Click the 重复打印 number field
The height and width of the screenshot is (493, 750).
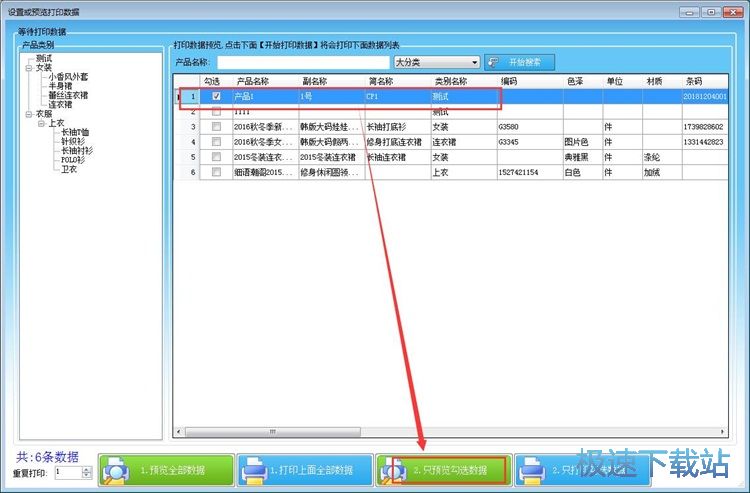(x=68, y=472)
